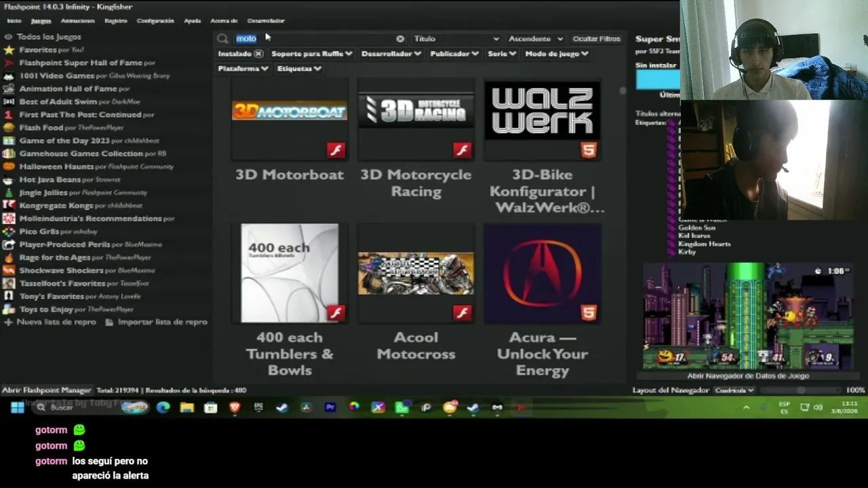Image resolution: width=868 pixels, height=488 pixels.
Task: Click the HTML5 badge on 3D-Bike Konfigurator
Action: point(589,150)
